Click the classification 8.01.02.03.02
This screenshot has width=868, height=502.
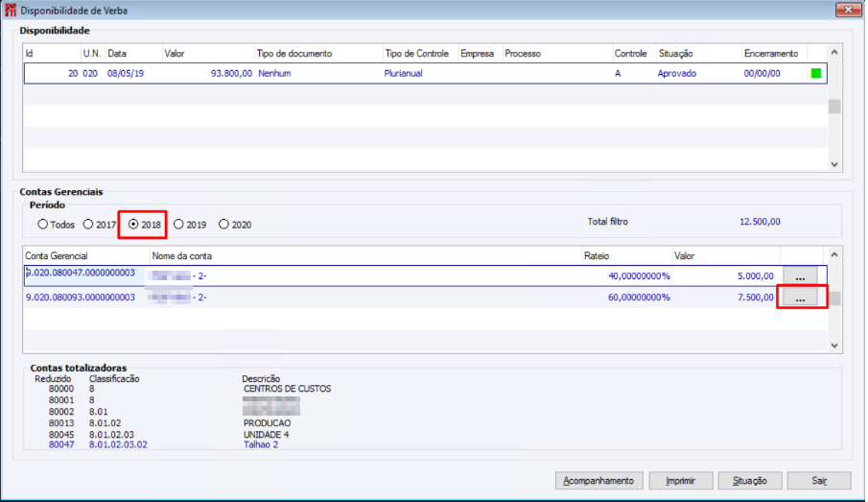tap(118, 444)
